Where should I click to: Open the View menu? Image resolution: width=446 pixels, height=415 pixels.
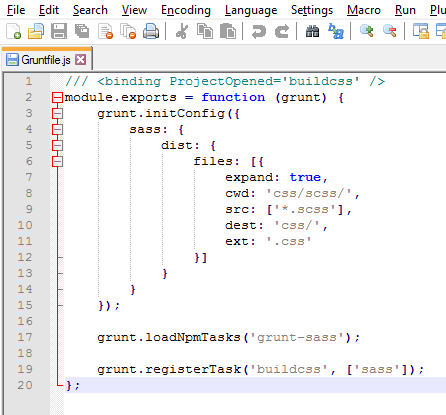(x=134, y=10)
